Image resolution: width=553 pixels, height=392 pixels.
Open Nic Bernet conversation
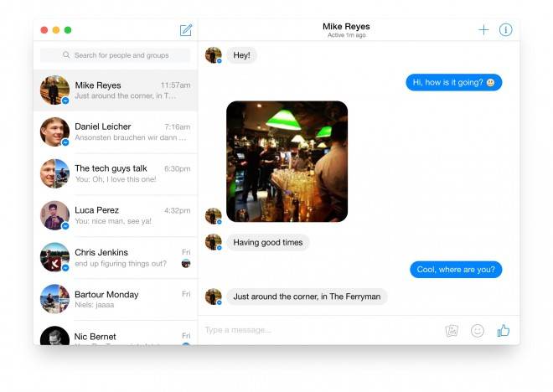[116, 333]
